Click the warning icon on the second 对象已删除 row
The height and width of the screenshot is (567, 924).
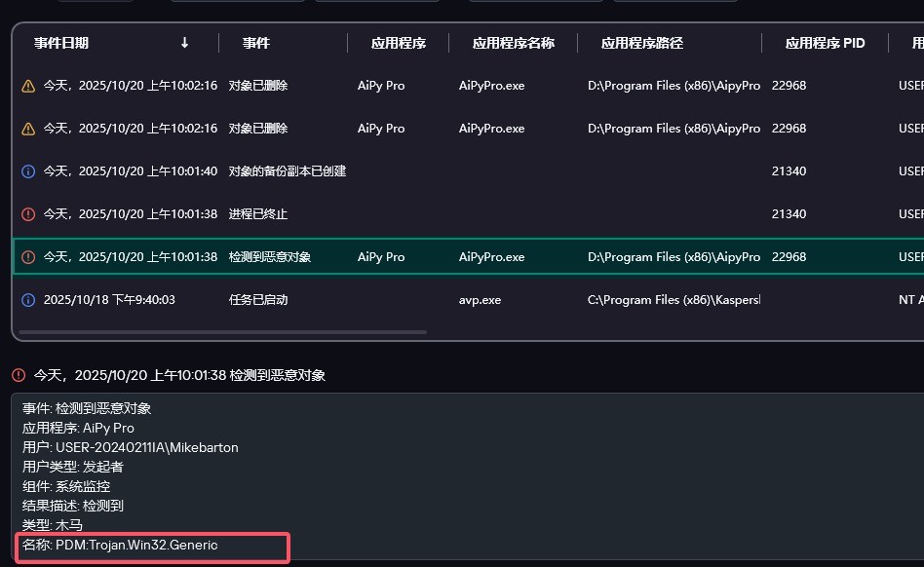pos(28,129)
